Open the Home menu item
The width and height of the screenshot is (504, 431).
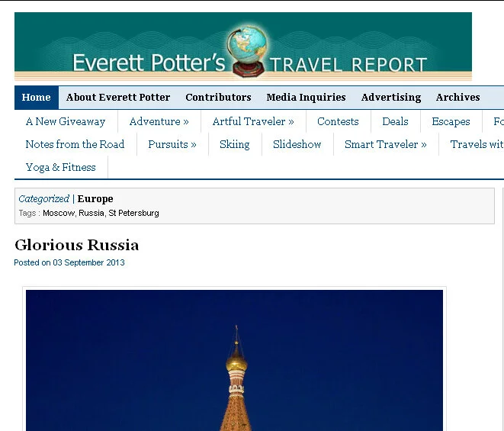[x=37, y=98]
